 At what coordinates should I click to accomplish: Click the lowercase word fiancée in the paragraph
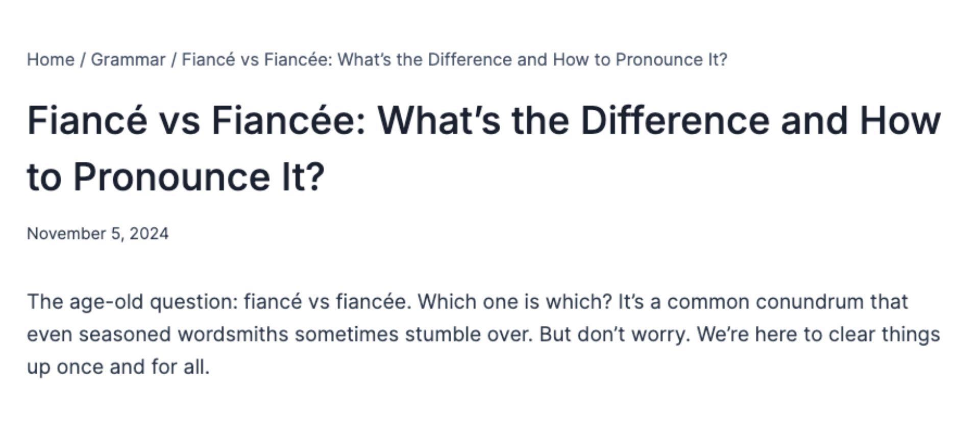(x=373, y=301)
